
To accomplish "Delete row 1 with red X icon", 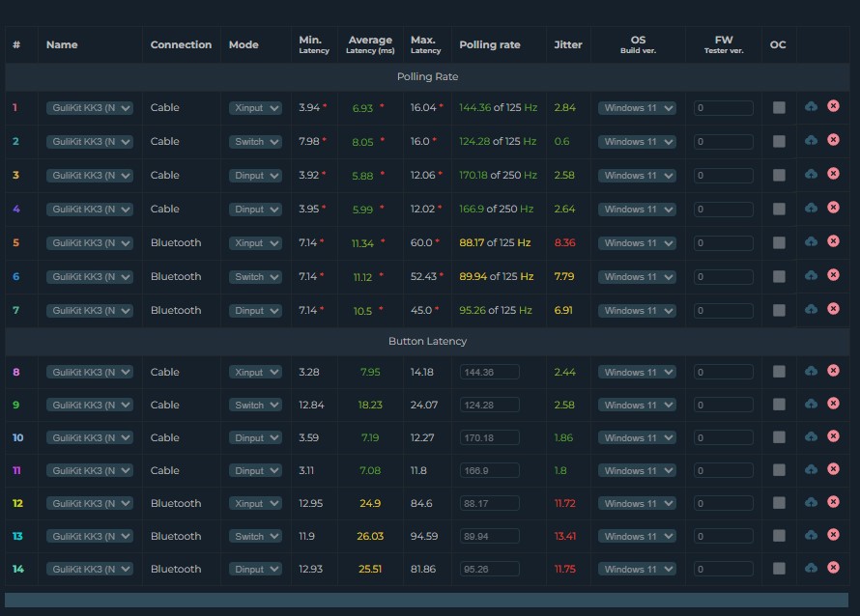I will coord(833,106).
